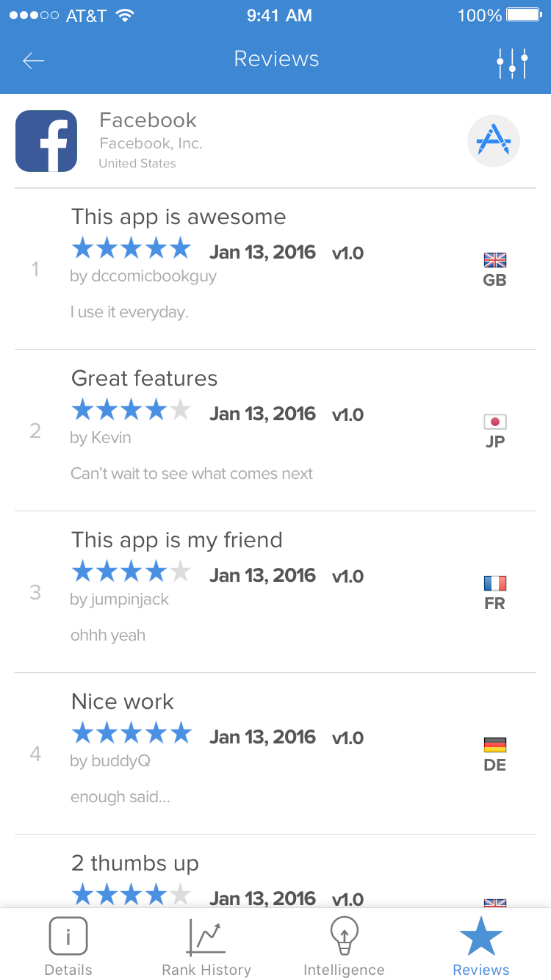Open the 'Great features' review
Screen dimensions: 551x980
pyautogui.click(x=145, y=379)
